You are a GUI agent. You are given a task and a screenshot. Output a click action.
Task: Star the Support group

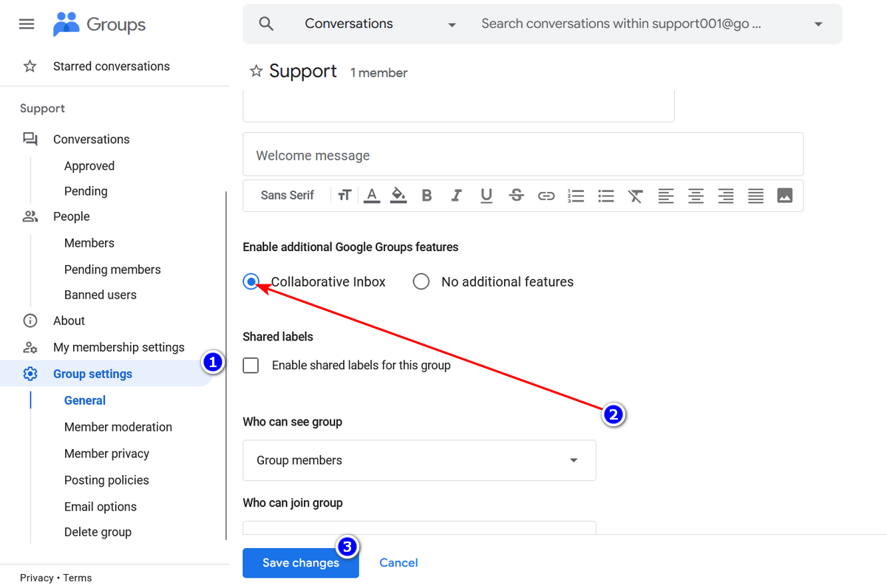click(x=256, y=72)
